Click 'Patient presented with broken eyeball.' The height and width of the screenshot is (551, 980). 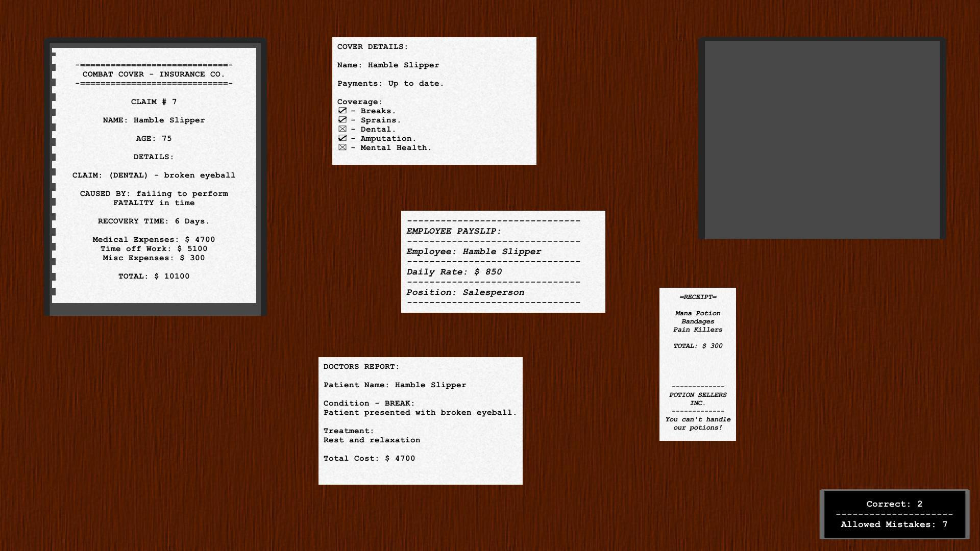coord(420,412)
